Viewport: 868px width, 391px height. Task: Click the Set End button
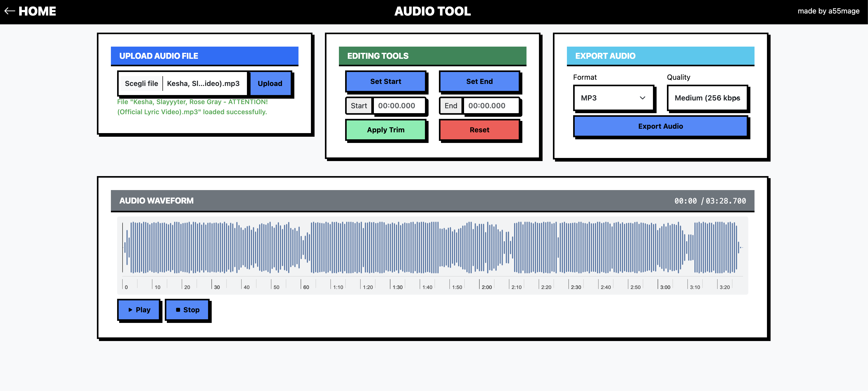pyautogui.click(x=479, y=82)
